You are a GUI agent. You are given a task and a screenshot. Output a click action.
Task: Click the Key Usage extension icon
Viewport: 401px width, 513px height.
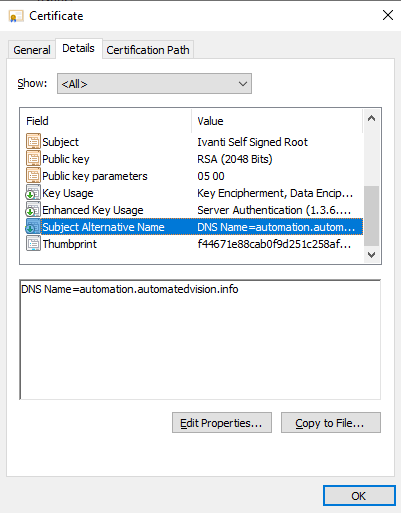[33, 193]
